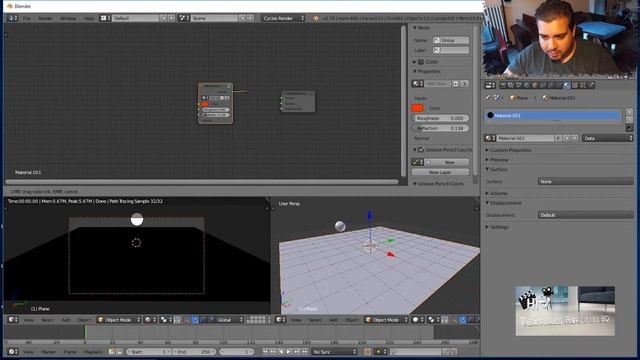The image size is (640, 360).
Task: Toggle the Grease Pencil Layers checkbox
Action: coord(421,150)
